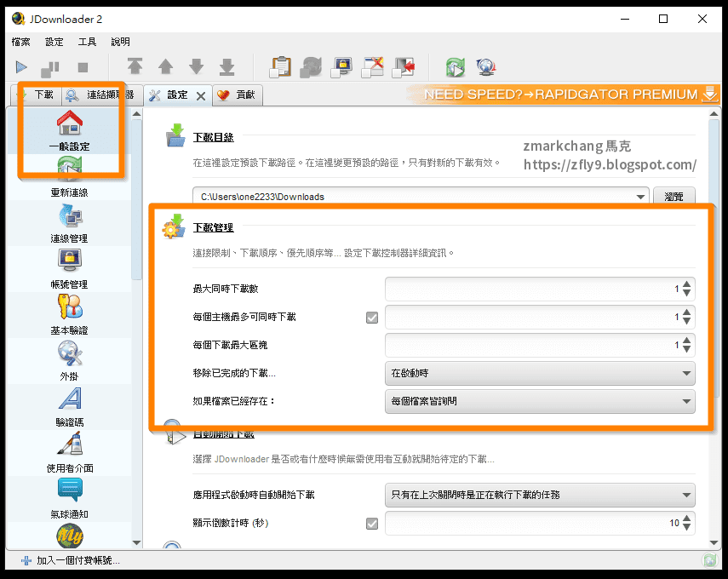Open 應用程式啟動時自動開始下載 dropdown
Viewport: 728px width, 579px height.
pos(540,495)
